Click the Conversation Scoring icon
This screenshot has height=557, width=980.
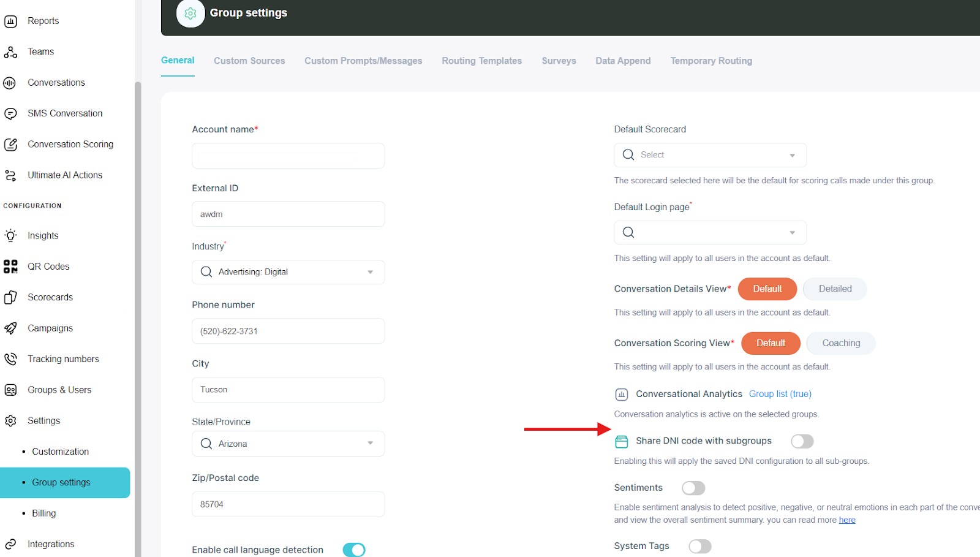click(10, 145)
